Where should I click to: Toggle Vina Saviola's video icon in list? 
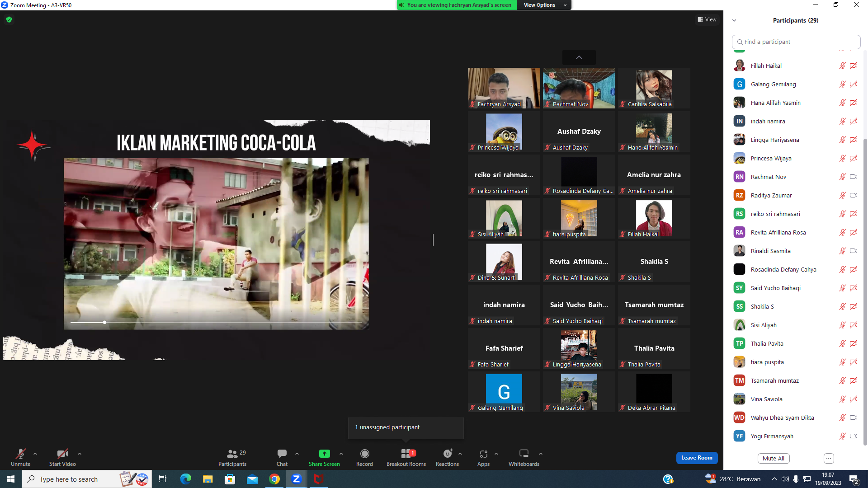[x=854, y=399]
